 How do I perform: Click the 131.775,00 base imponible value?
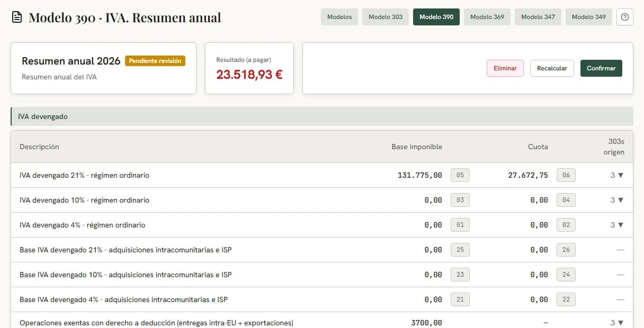[420, 175]
